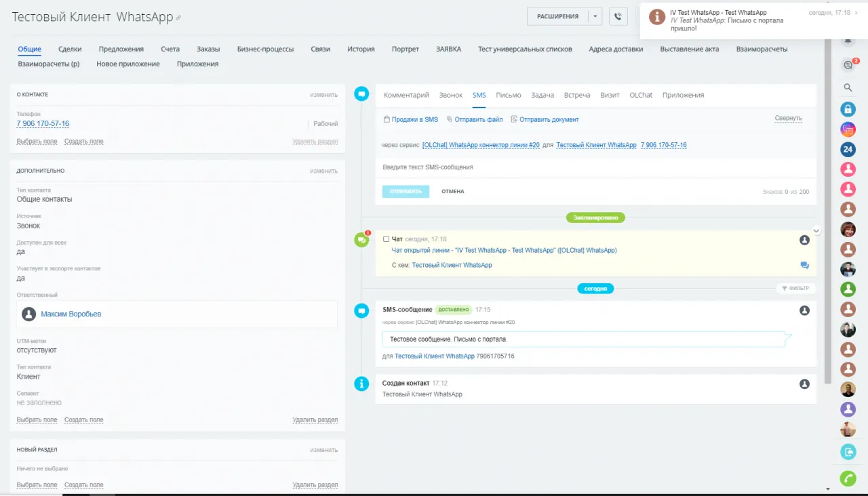Image resolution: width=868 pixels, height=496 pixels.
Task: Click the search magnifier in right sidebar
Action: tap(848, 87)
